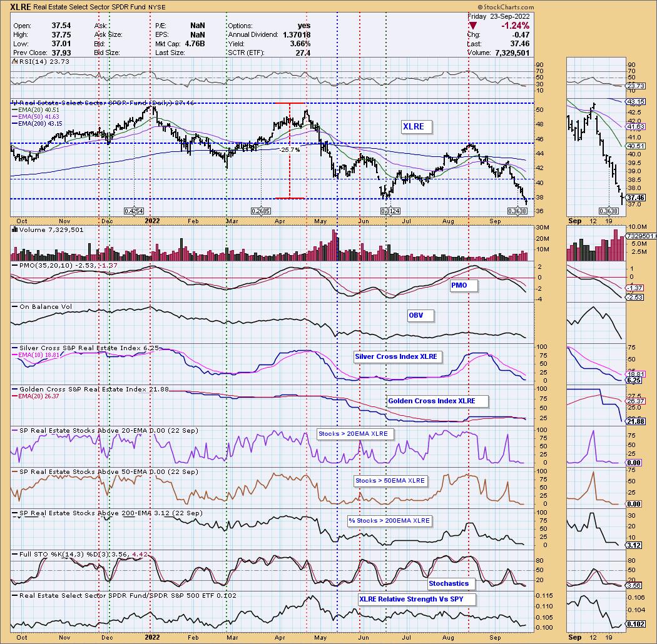Click the 0.3124 cycle label
The height and width of the screenshot is (644, 657).
point(390,211)
